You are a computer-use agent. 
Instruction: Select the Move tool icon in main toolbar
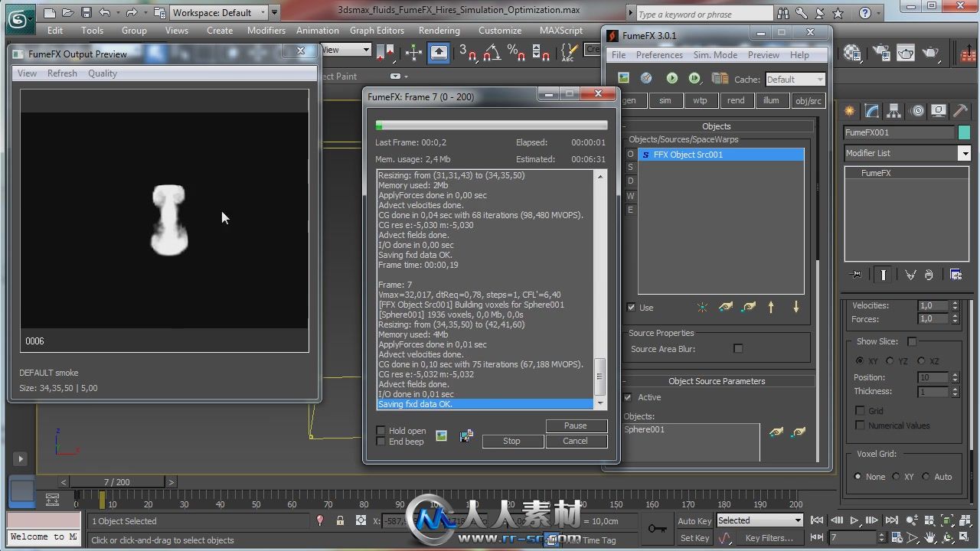click(x=413, y=53)
